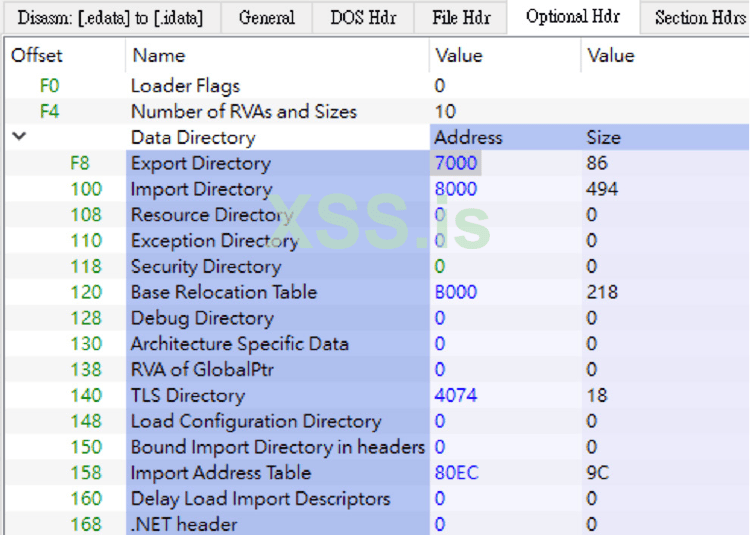Open the DOS Hdr tab
The width and height of the screenshot is (755, 540).
(362, 17)
